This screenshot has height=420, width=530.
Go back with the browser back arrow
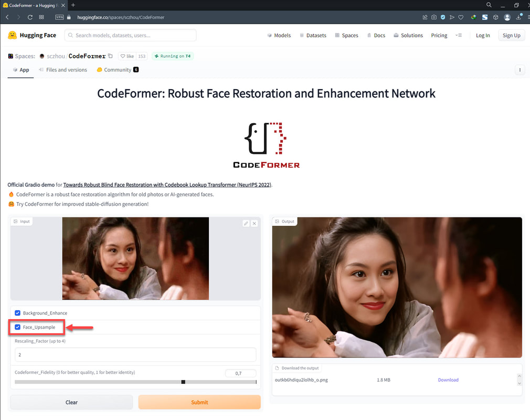pos(7,17)
